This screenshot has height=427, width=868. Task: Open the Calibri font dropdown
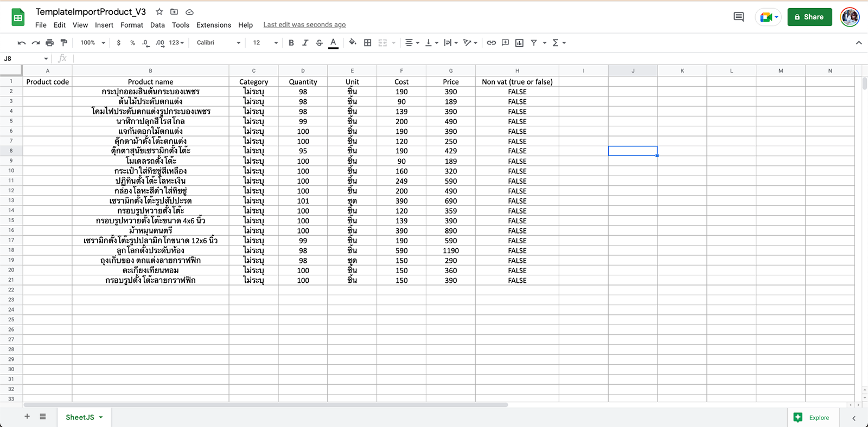point(219,43)
